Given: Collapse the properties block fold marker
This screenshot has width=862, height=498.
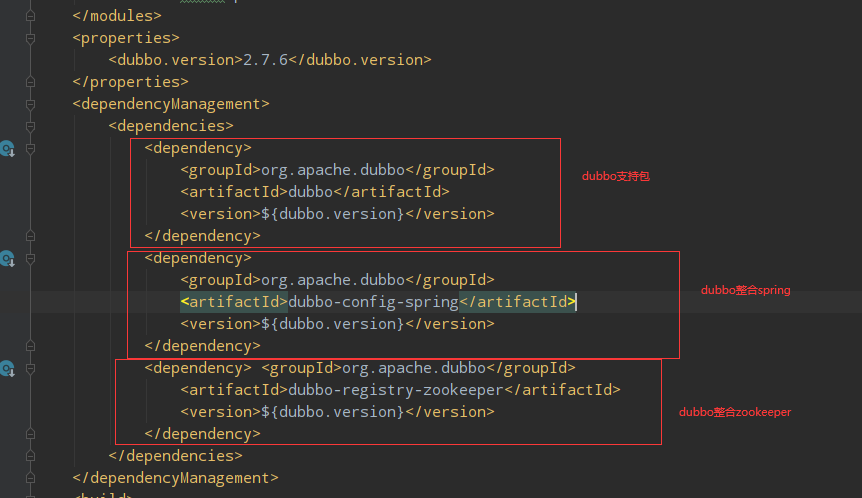Looking at the screenshot, I should tap(31, 38).
